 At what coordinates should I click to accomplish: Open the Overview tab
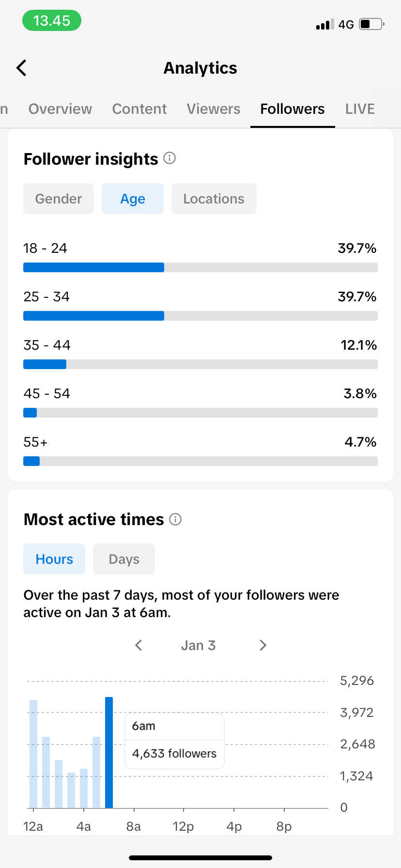click(x=60, y=109)
